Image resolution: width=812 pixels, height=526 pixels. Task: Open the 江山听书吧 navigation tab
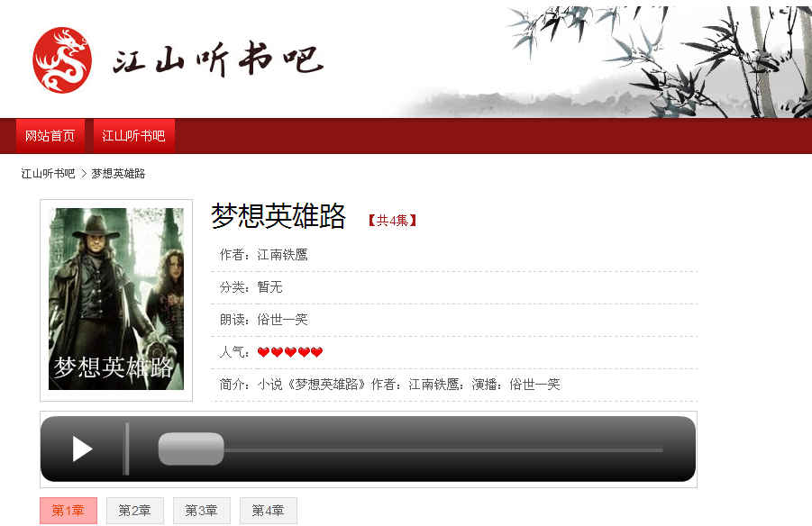click(x=133, y=136)
